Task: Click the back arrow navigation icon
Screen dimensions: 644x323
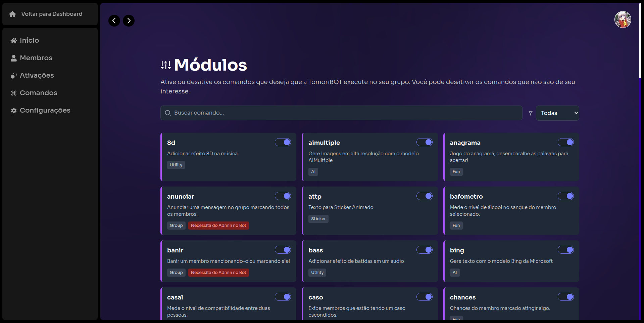Action: pyautogui.click(x=114, y=21)
